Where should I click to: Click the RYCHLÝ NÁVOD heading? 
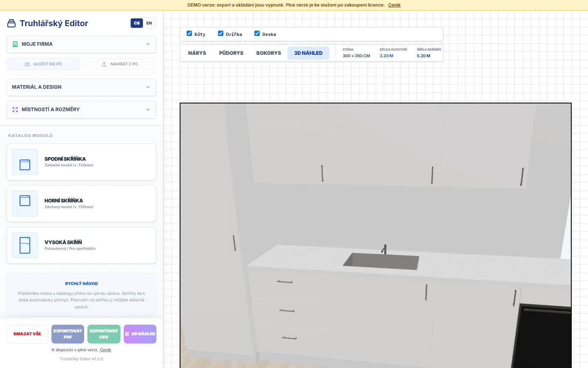pyautogui.click(x=82, y=283)
